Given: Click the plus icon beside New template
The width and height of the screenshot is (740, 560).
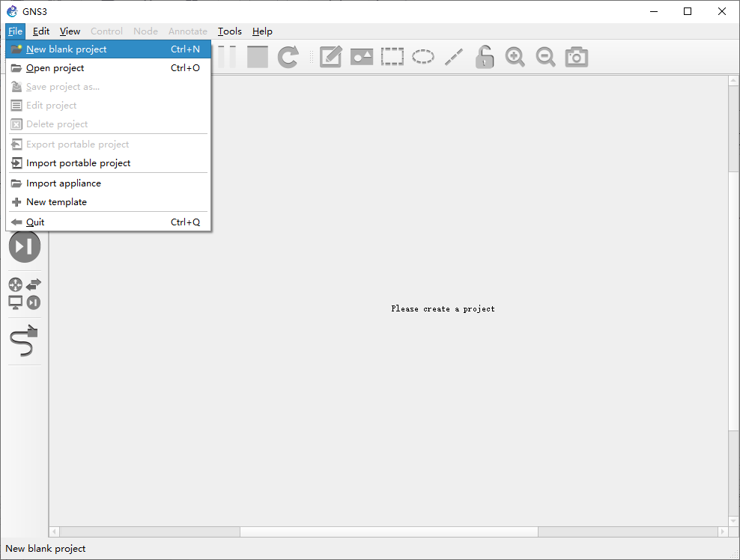Looking at the screenshot, I should [x=16, y=202].
